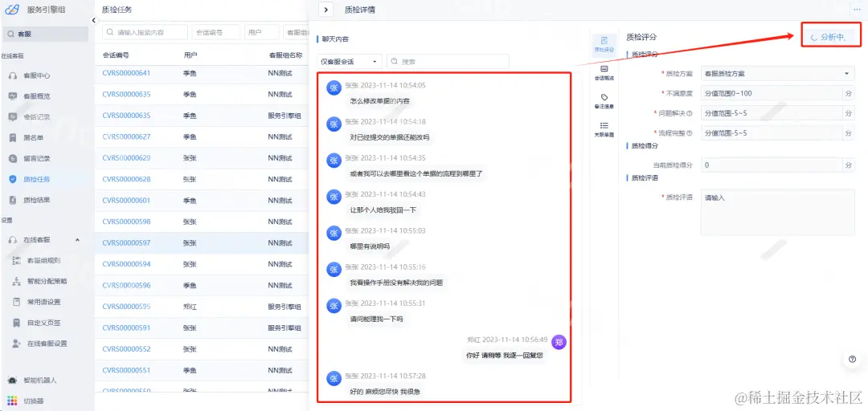Viewport: 868px width, 411px height.
Task: Click the 客服概览 monitor icon
Action: [x=13, y=96]
